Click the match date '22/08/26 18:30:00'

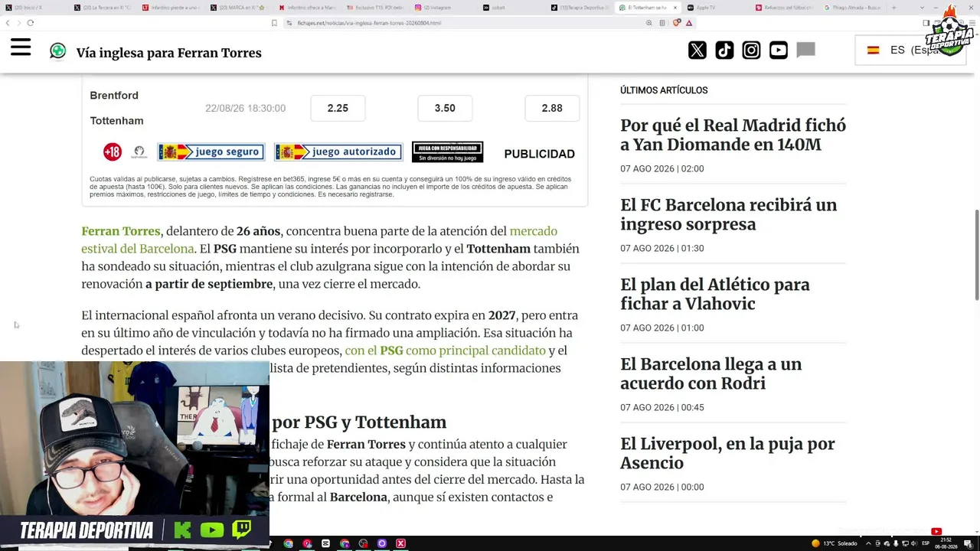pyautogui.click(x=245, y=109)
